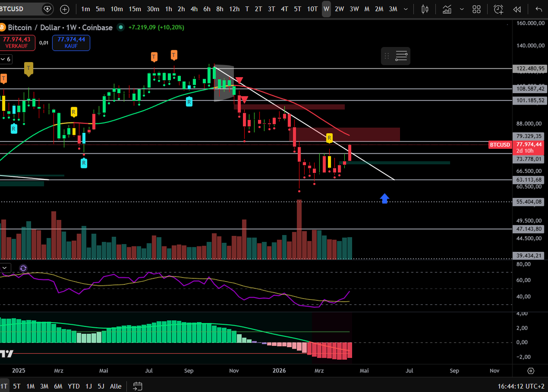
Task: Collapse the RSI pane legend chevron
Action: pos(5,268)
